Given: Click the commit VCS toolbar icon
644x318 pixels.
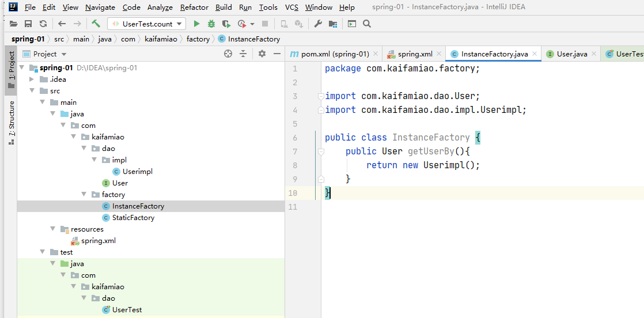Looking at the screenshot, I should (298, 24).
